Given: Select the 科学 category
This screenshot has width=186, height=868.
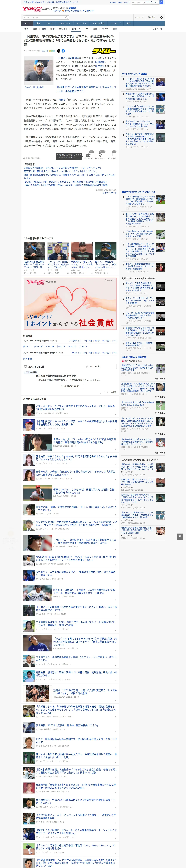Looking at the screenshot, I should [95, 29].
